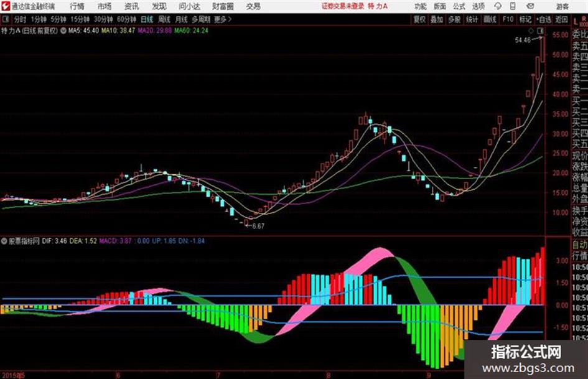Click the 自动 label in right panel
Screen dimensions: 588x379
[x=580, y=245]
